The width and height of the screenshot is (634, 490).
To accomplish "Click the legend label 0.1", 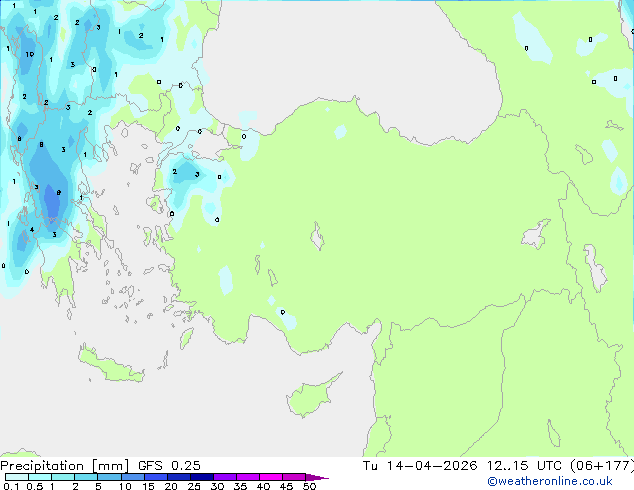I will point(11,486).
